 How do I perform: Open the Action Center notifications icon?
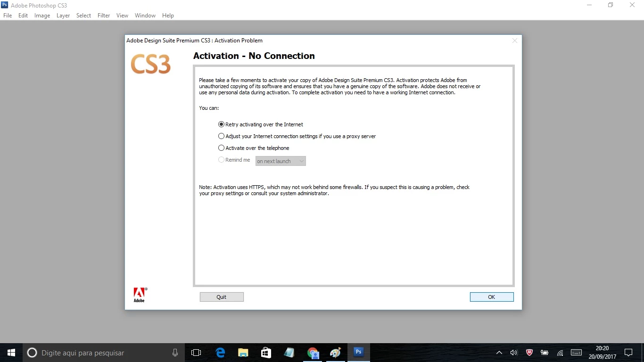click(628, 353)
